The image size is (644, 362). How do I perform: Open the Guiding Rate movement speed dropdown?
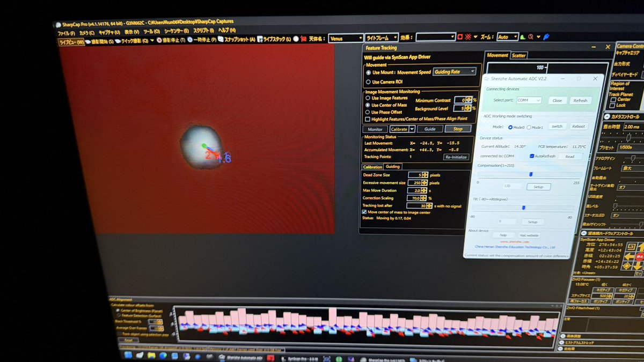coord(454,71)
